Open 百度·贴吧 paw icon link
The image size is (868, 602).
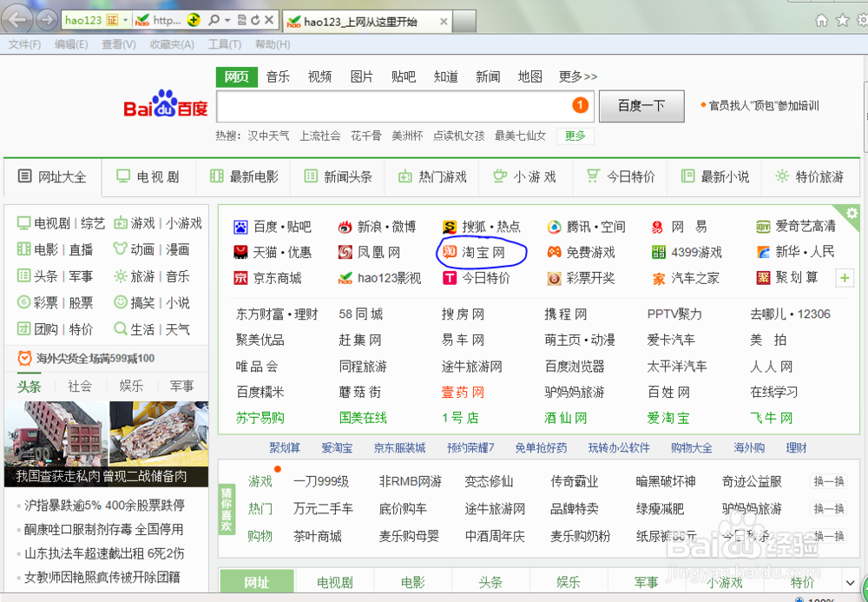coord(273,227)
